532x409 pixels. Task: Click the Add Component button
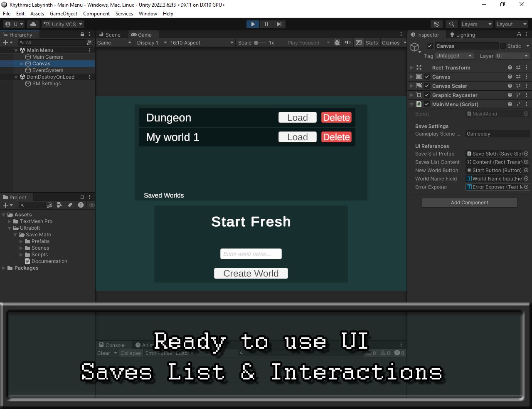[x=470, y=203]
